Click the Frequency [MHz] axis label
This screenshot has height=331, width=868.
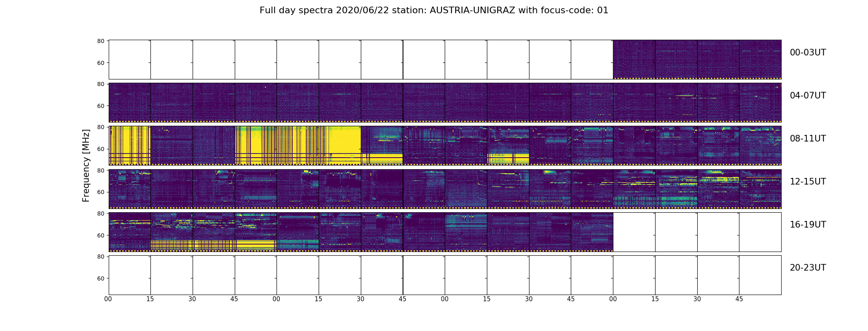[x=86, y=165]
